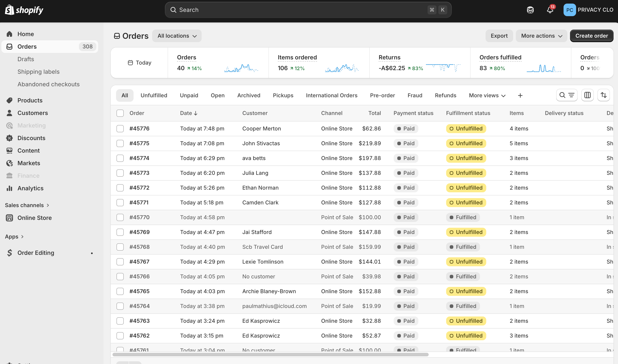The height and width of the screenshot is (364, 618).
Task: Switch to the Refunds tab
Action: coord(445,95)
